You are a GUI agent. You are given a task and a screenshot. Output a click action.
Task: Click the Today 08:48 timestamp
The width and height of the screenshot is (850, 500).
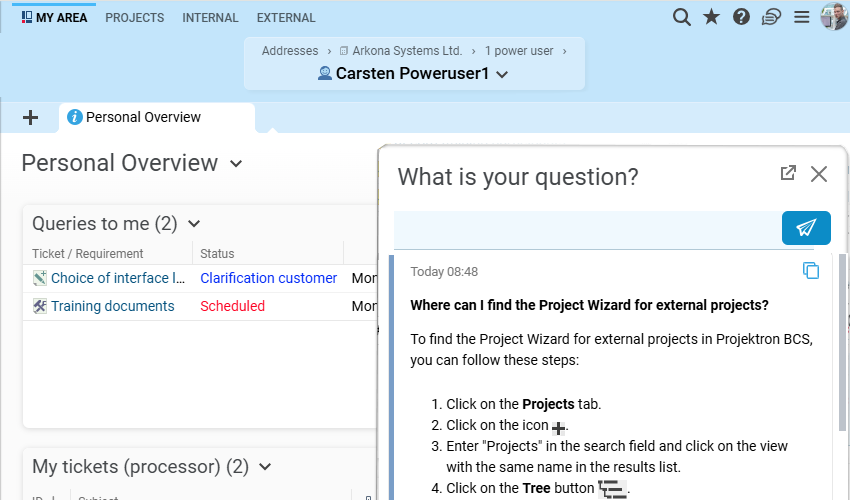[444, 272]
